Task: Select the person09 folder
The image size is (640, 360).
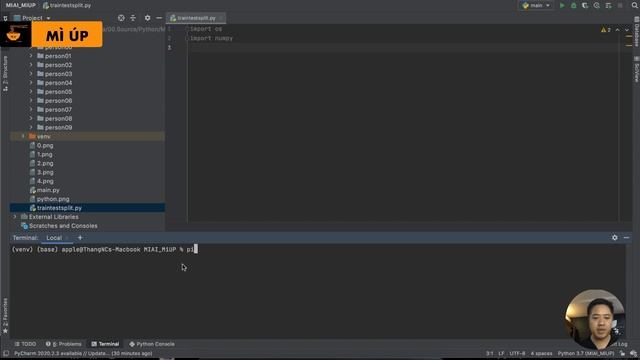Action: [x=58, y=128]
